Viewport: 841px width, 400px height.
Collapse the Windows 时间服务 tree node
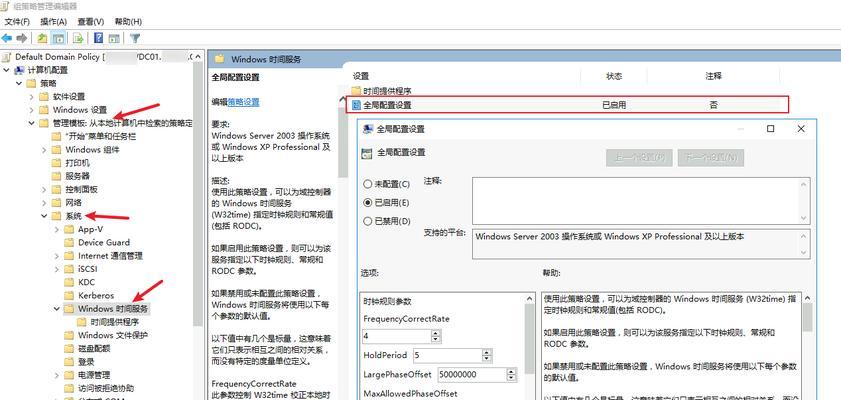point(57,309)
